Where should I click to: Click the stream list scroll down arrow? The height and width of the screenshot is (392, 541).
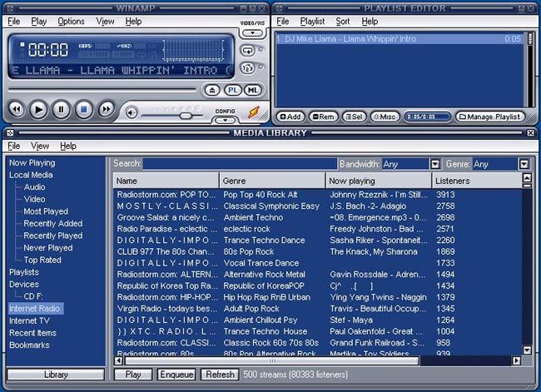[x=527, y=350]
